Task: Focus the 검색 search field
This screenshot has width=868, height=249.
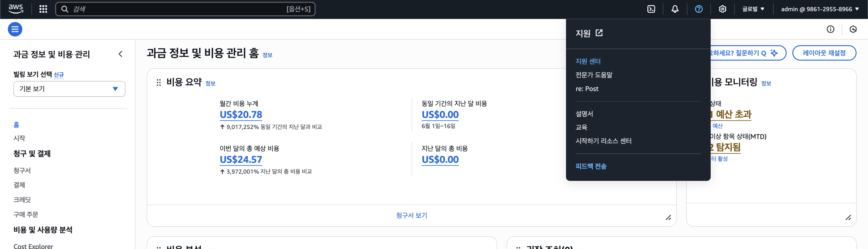Action: pos(179,9)
